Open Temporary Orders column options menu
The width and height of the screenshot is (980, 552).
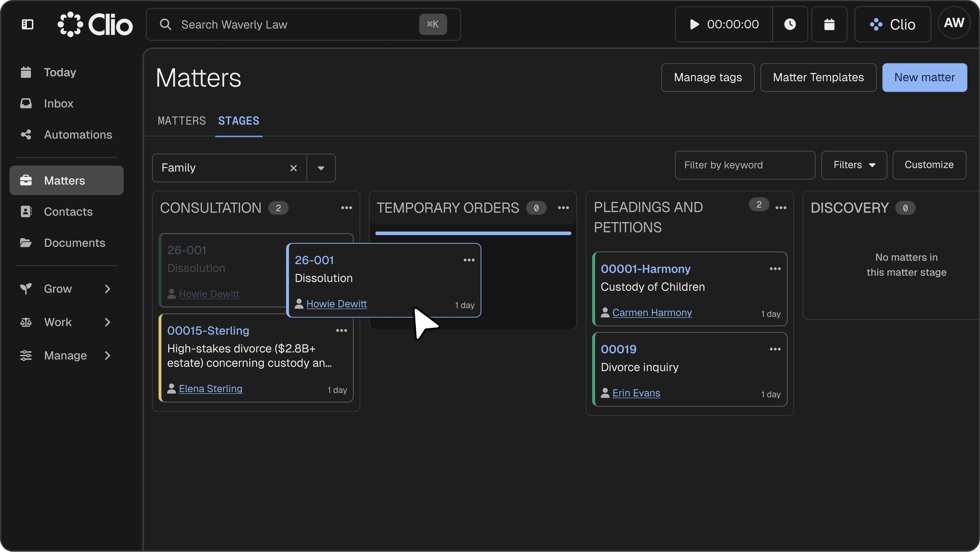coord(563,208)
